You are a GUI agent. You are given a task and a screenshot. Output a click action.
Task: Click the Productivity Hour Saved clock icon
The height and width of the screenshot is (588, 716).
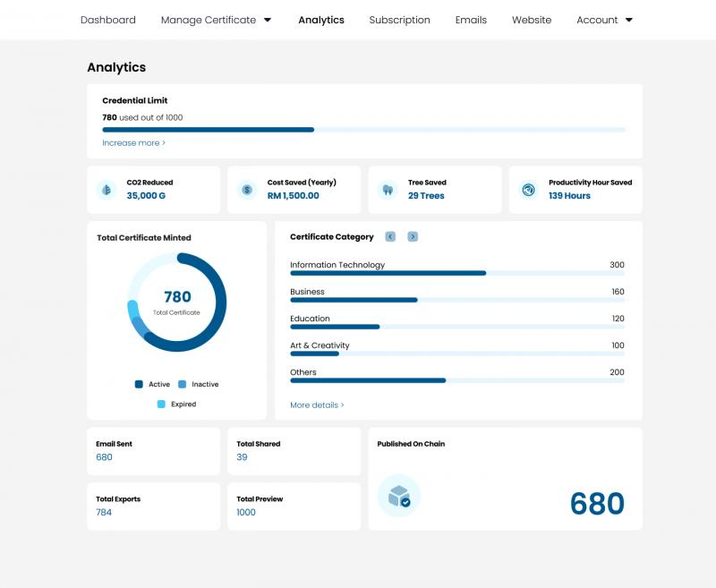(528, 190)
